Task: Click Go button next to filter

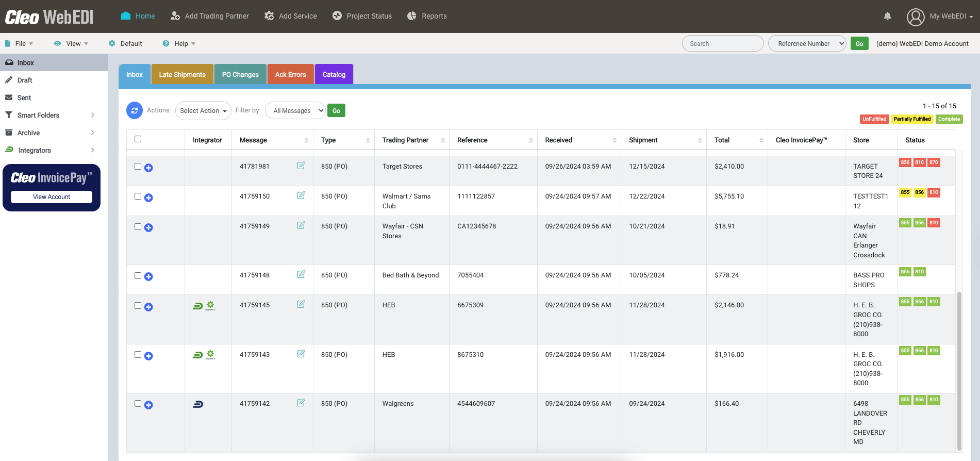Action: 336,110
